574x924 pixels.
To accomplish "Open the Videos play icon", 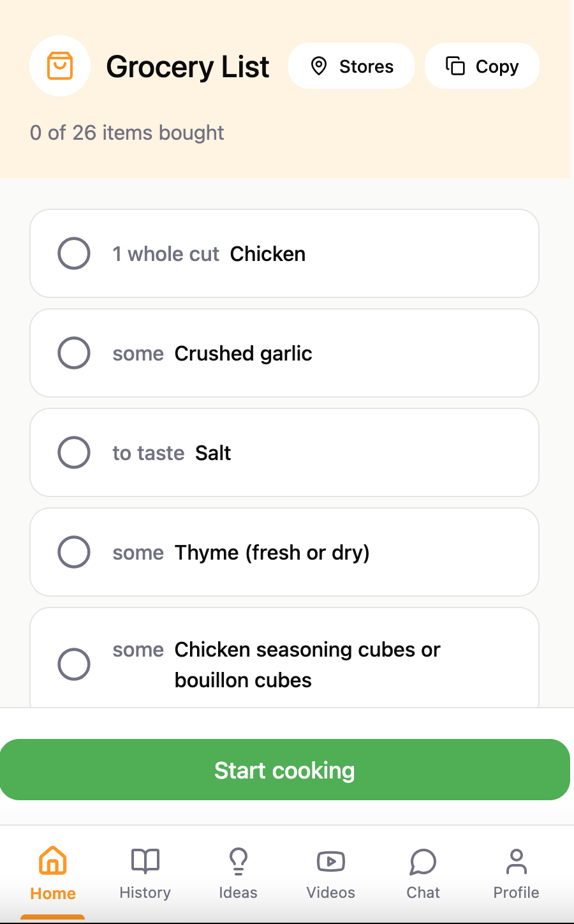I will coord(331,861).
